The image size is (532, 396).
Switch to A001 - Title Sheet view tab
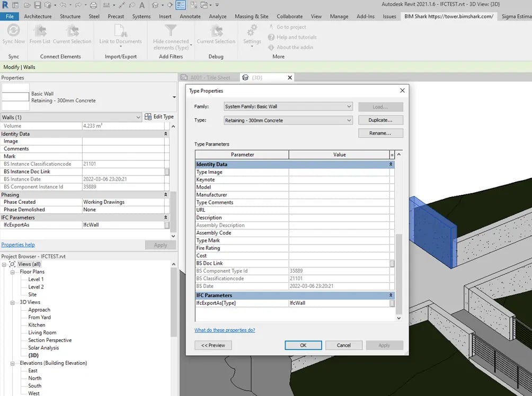click(x=206, y=78)
